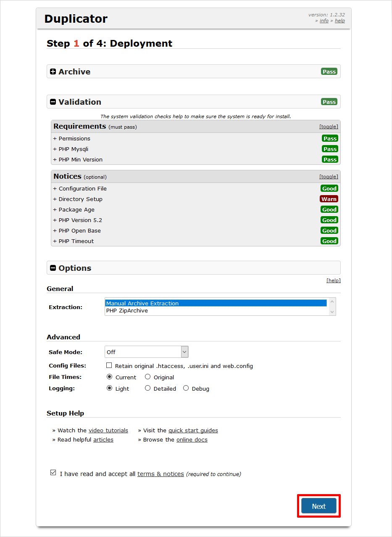The height and width of the screenshot is (537, 392).
Task: Collapse the Validation section minus icon
Action: [53, 102]
